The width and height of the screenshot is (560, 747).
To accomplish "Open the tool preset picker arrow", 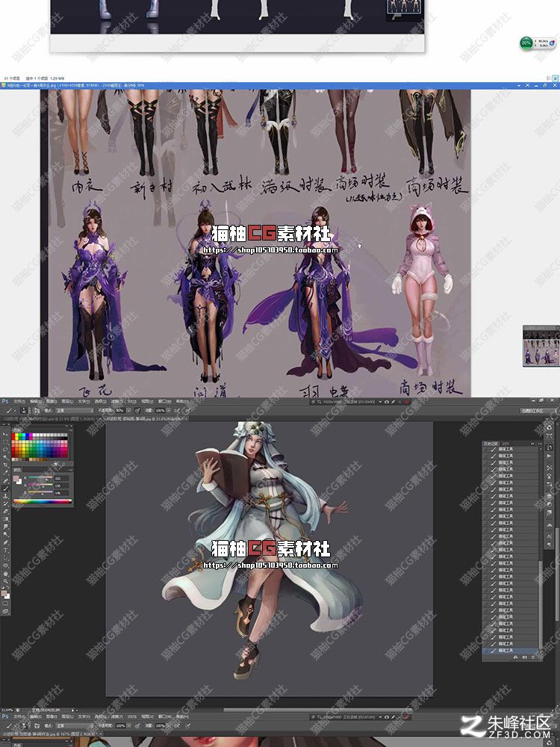I will [x=15, y=411].
